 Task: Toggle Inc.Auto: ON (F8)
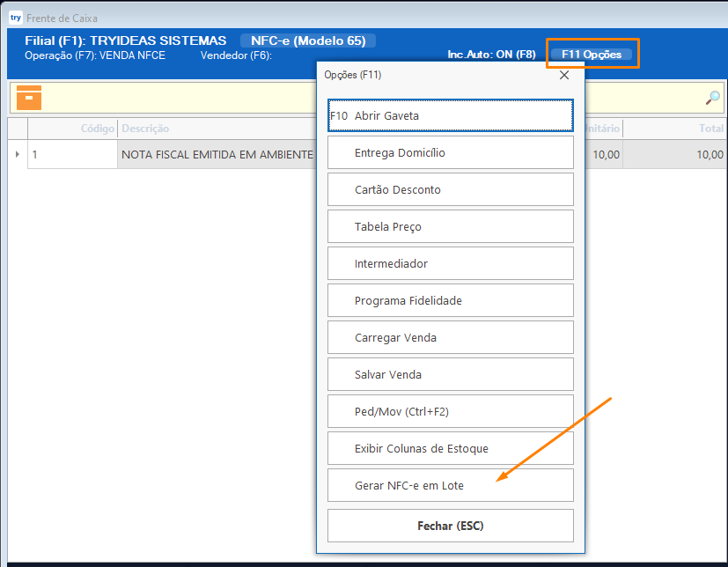pyautogui.click(x=491, y=55)
